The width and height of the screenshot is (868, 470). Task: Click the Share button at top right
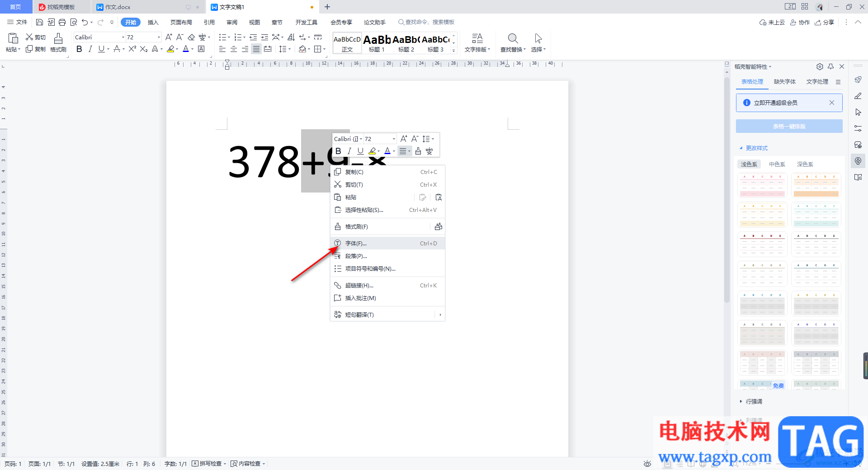tap(824, 22)
